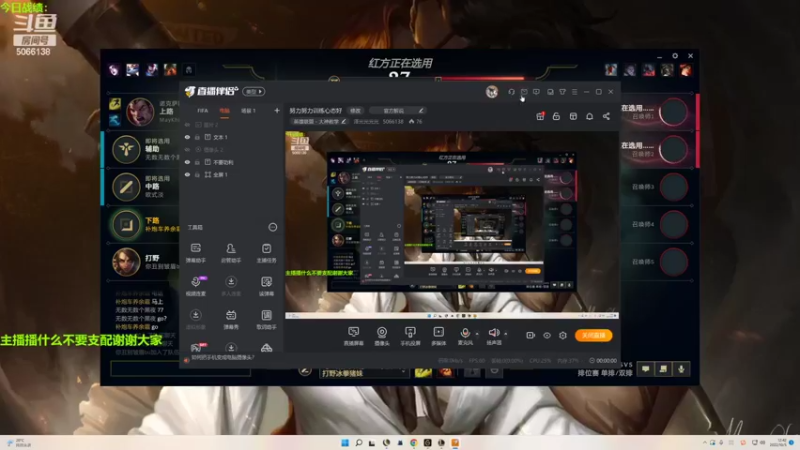This screenshot has height=450, width=800.
Task: Open 弹幕助手 tool in toolbox
Action: coord(195,253)
